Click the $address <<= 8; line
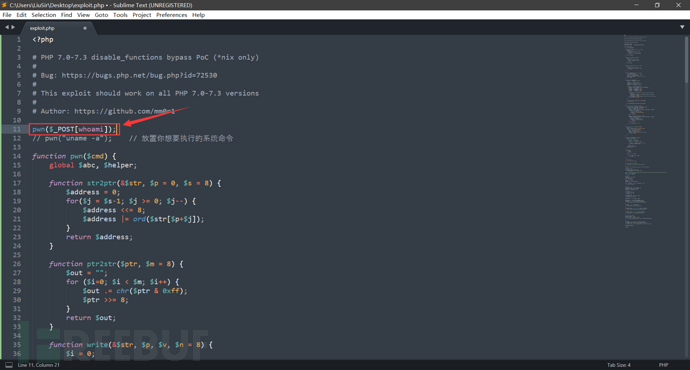 point(114,210)
